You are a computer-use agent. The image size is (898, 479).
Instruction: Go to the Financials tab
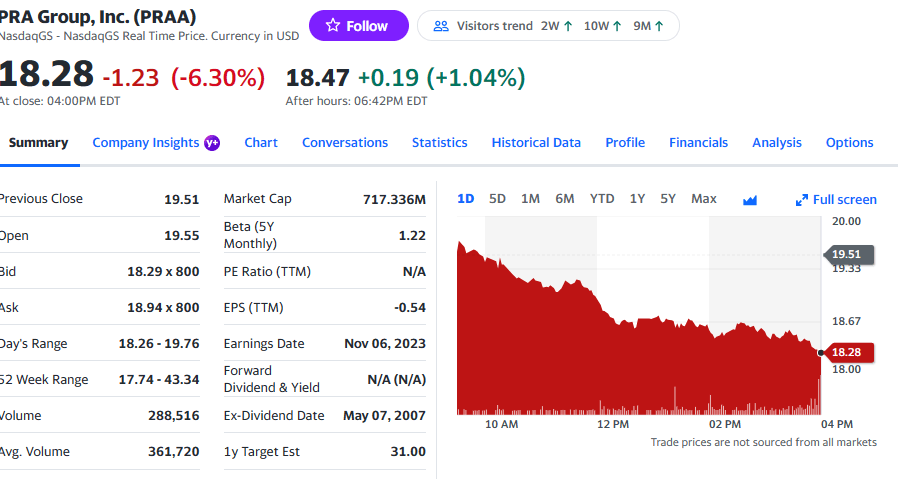click(x=698, y=143)
